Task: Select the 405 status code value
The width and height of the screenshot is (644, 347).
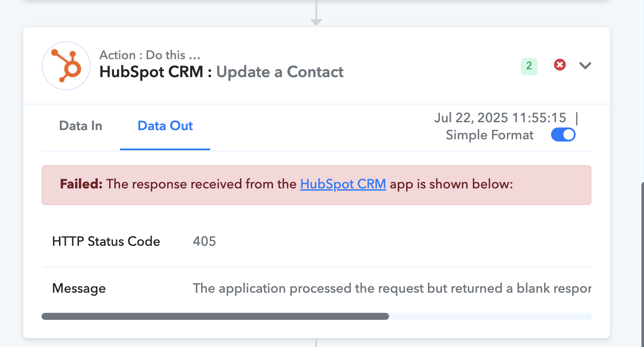Action: (204, 241)
